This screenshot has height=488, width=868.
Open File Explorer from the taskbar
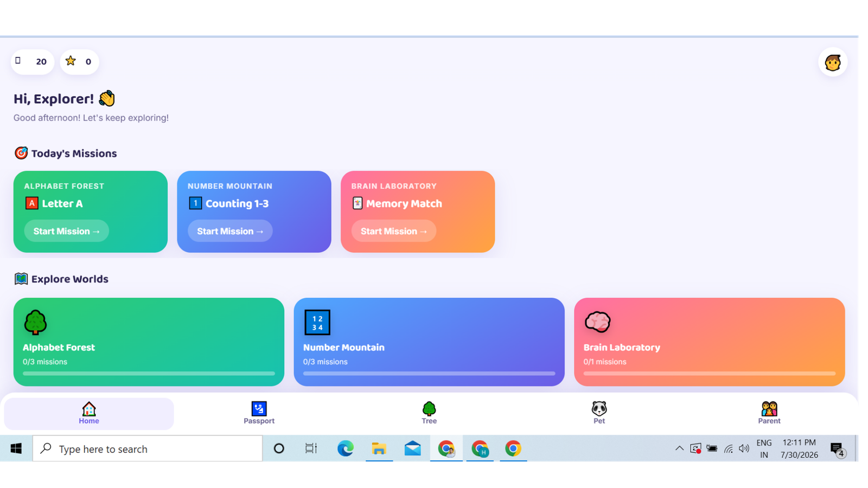point(379,448)
